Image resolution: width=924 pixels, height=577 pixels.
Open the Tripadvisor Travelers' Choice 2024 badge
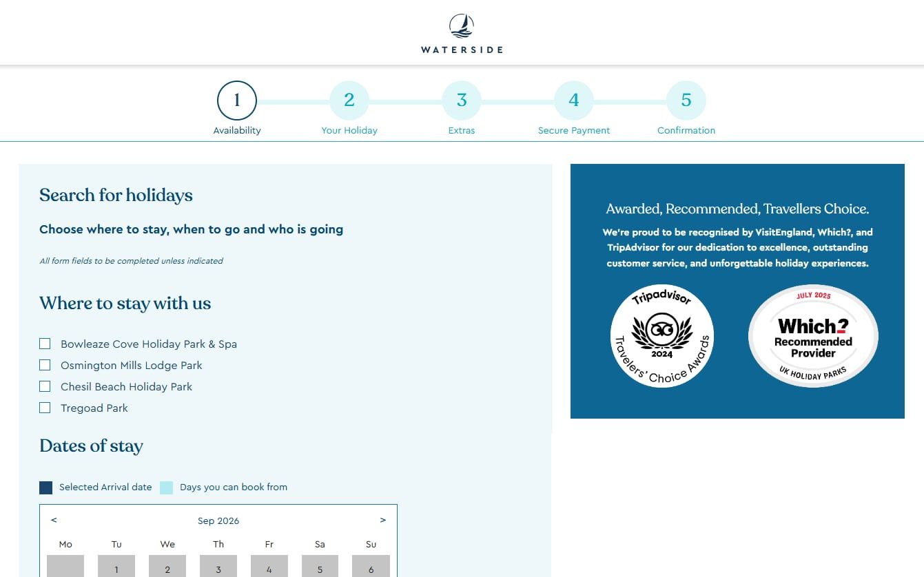[662, 336]
